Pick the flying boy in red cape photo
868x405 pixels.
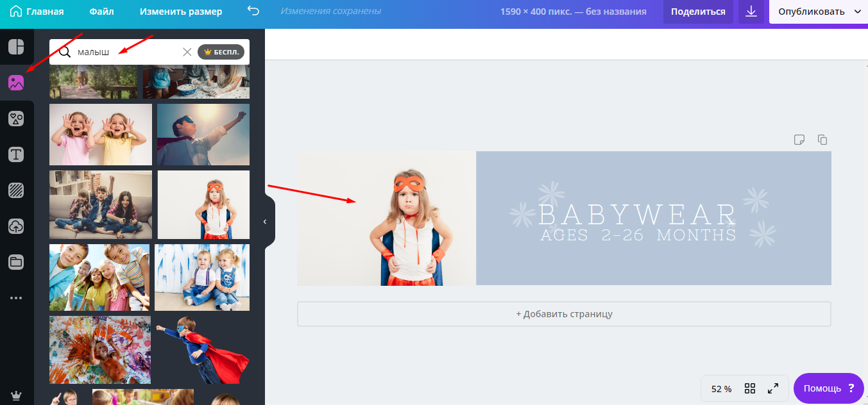pos(203,350)
